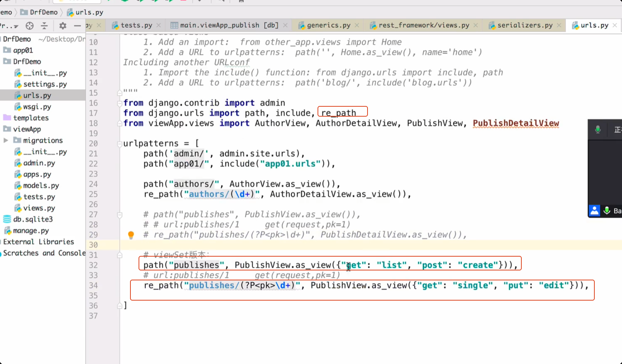
Task: Switch to main.viewApp_publish [db] tab
Action: 229,25
